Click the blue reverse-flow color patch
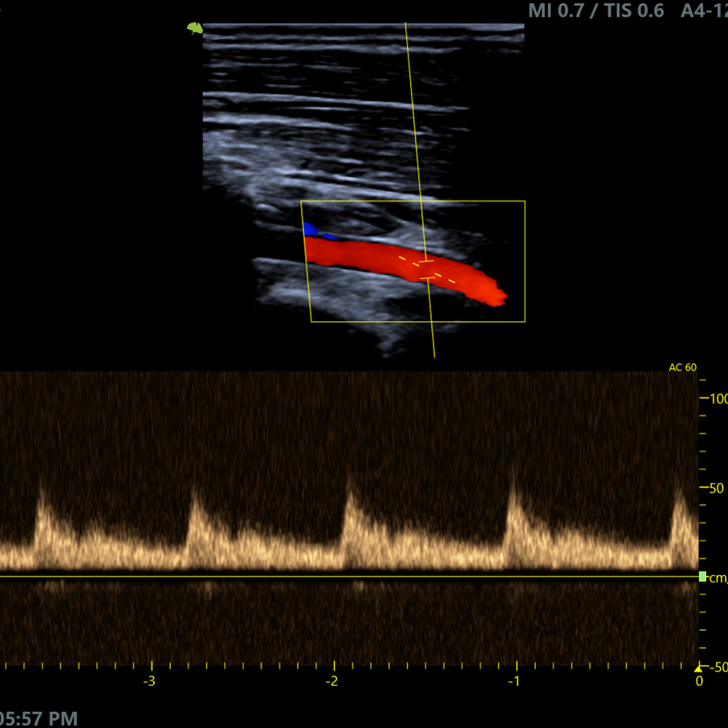This screenshot has height=728, width=728. point(311,230)
